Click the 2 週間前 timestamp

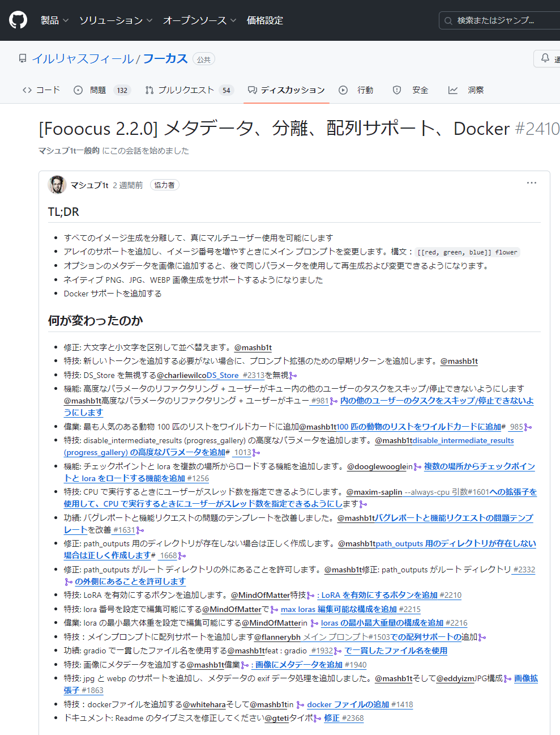point(128,185)
